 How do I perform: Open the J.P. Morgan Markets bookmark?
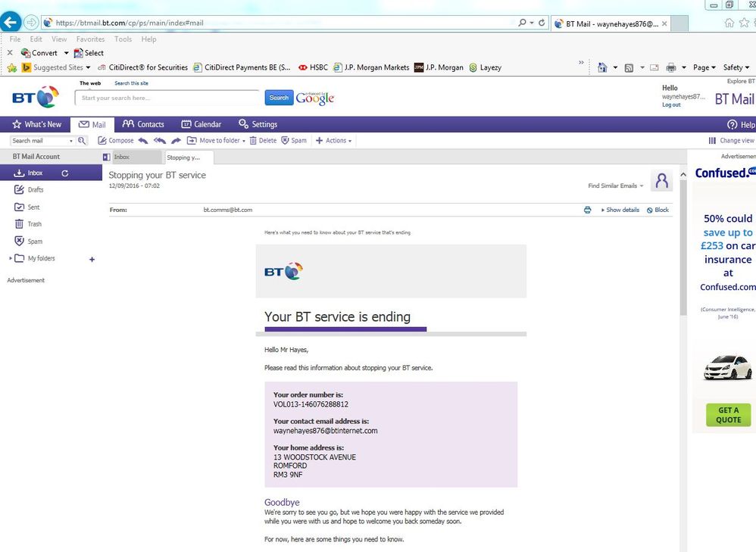(371, 67)
